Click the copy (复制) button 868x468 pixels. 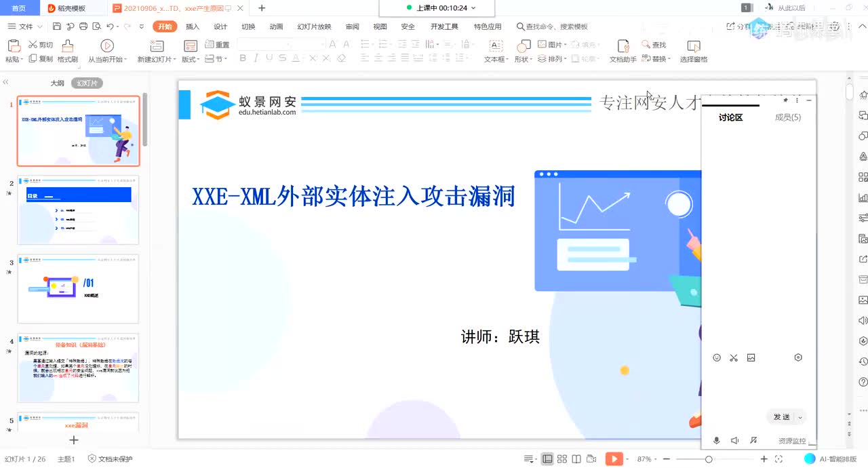tap(41, 59)
